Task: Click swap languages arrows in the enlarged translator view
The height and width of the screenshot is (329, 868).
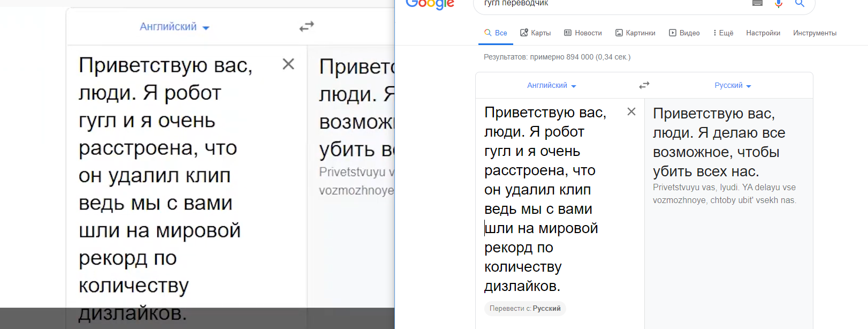Action: [x=307, y=26]
